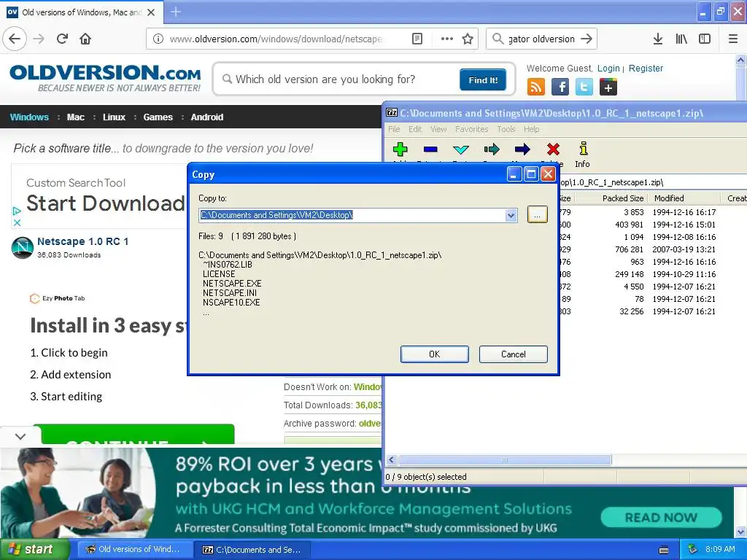The width and height of the screenshot is (747, 560).
Task: Open site information icon in address bar
Action: click(x=158, y=39)
